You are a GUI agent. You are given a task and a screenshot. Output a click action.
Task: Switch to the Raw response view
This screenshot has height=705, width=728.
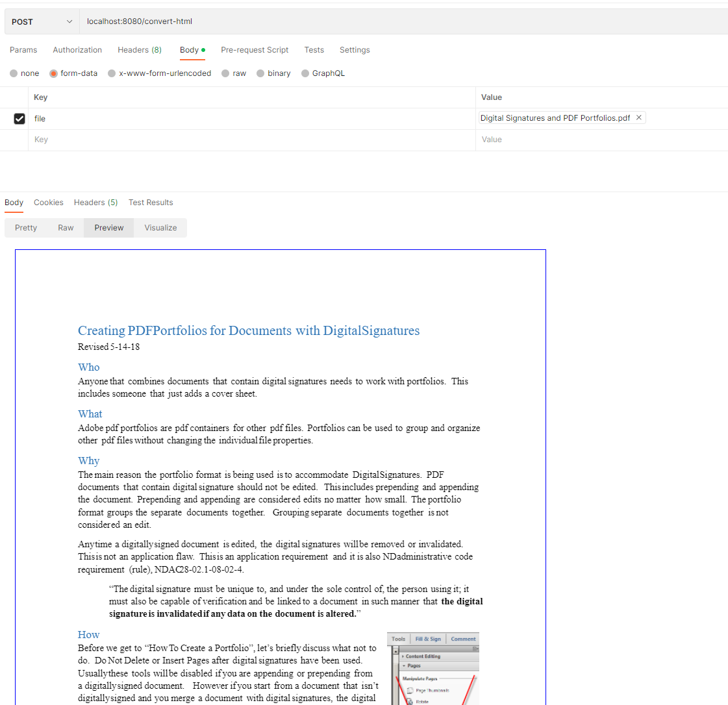(65, 227)
